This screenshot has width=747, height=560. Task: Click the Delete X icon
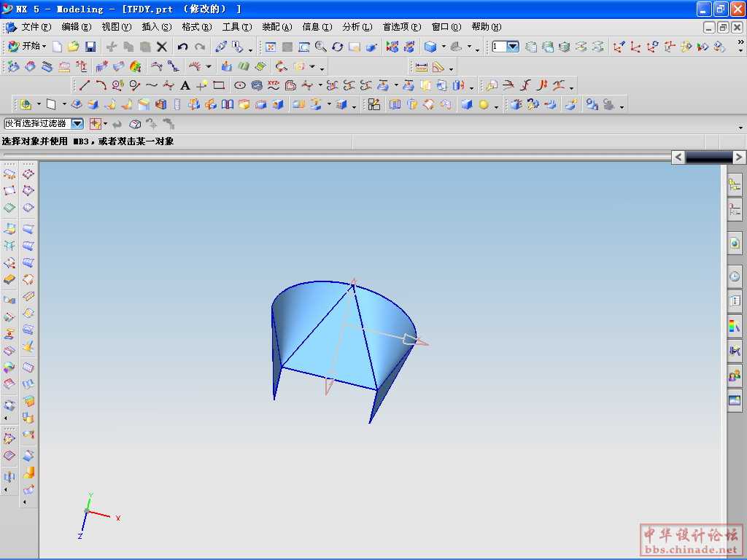pos(162,47)
